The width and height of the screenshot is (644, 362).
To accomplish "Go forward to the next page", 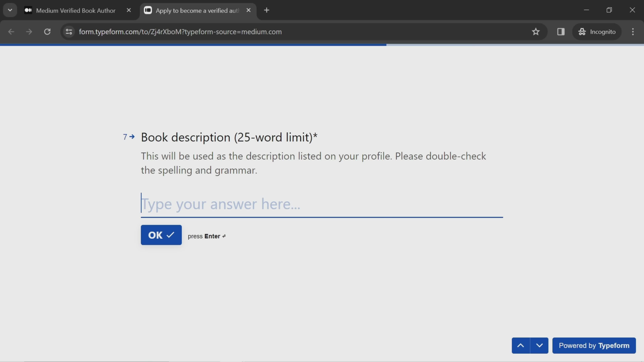I will (29, 32).
